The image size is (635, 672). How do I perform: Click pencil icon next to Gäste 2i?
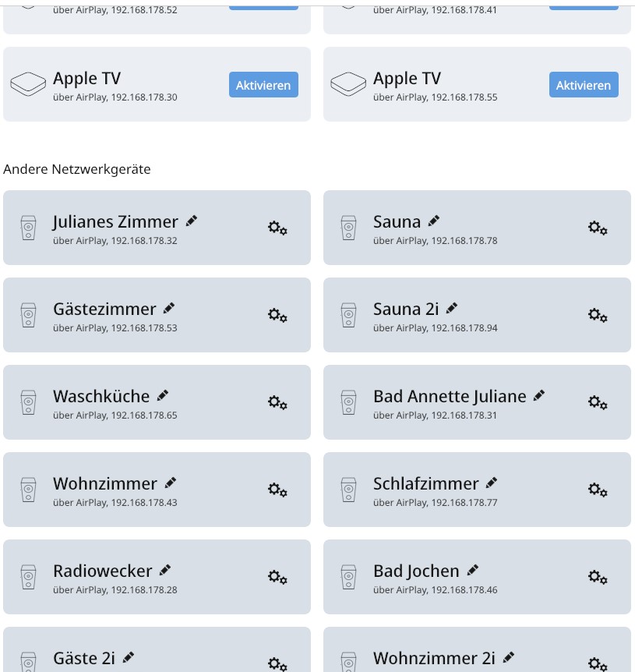[x=129, y=657]
